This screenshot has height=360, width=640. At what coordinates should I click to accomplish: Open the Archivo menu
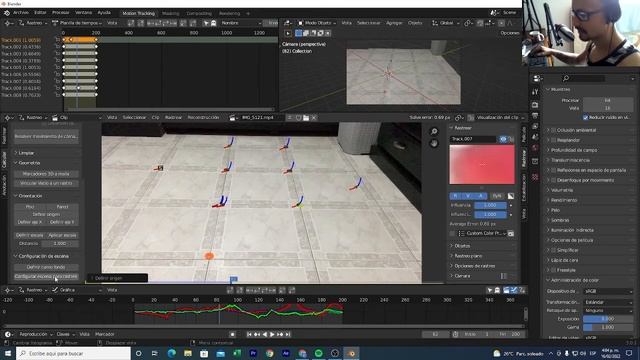click(21, 13)
